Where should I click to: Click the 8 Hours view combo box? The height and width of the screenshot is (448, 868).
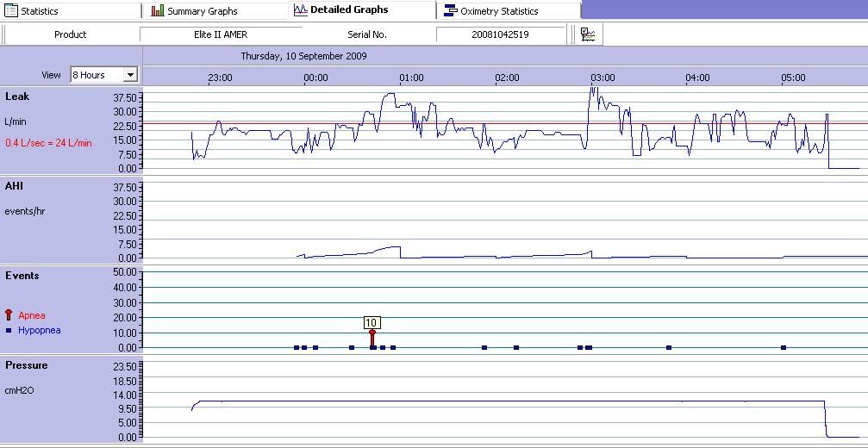pyautogui.click(x=97, y=75)
